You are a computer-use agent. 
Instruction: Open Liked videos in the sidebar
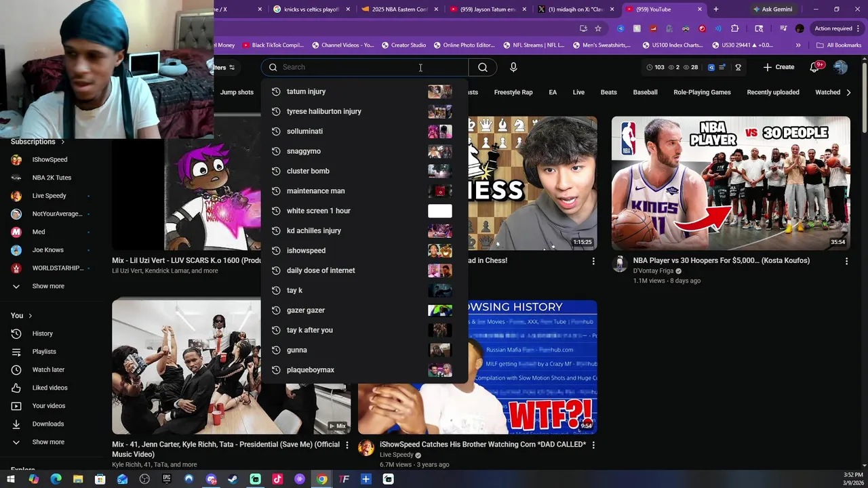(50, 388)
